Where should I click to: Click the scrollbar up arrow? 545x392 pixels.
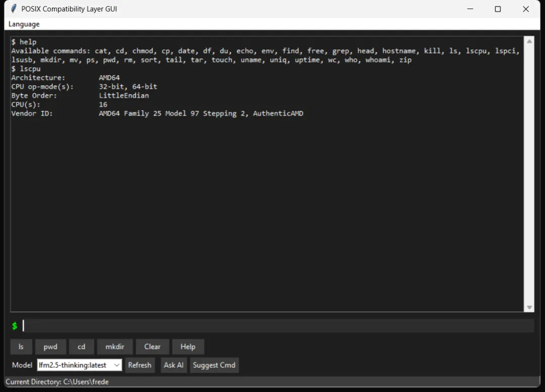[x=529, y=41]
